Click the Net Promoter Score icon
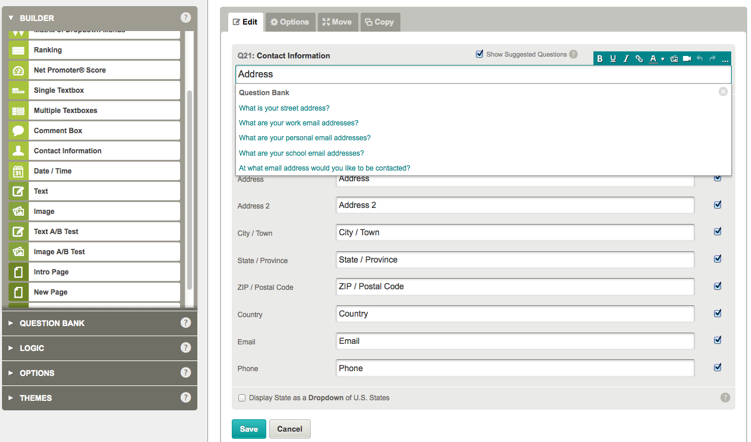The width and height of the screenshot is (751, 442). point(18,70)
